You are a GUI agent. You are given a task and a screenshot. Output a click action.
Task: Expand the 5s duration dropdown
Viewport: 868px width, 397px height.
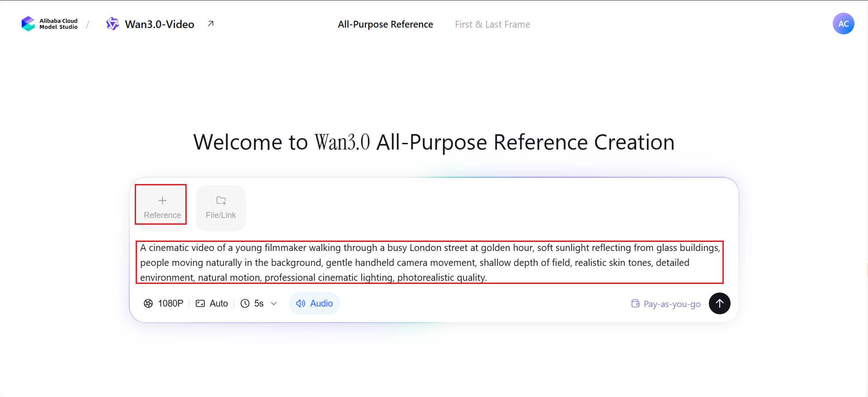[x=259, y=303]
